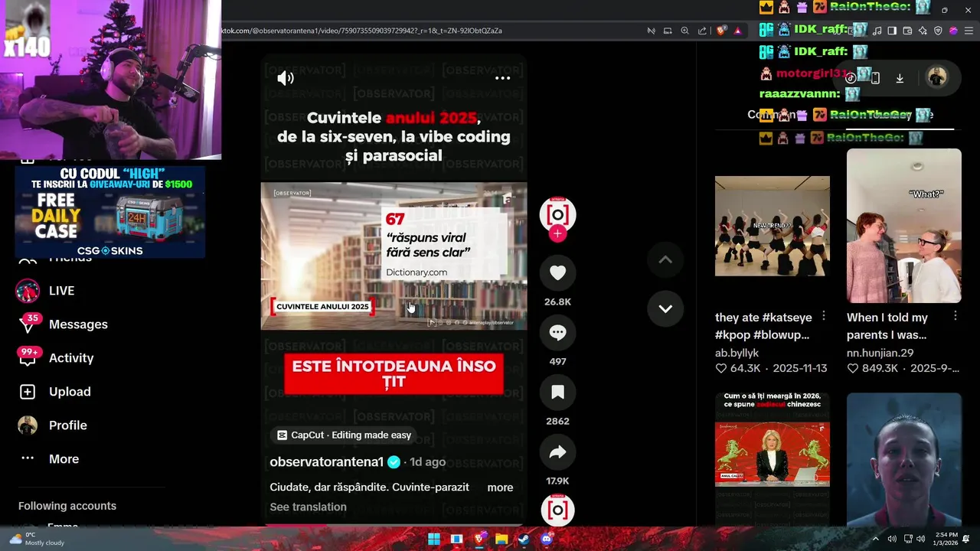
Task: Open the weather widget 'Mostly cloudy'
Action: (x=37, y=539)
